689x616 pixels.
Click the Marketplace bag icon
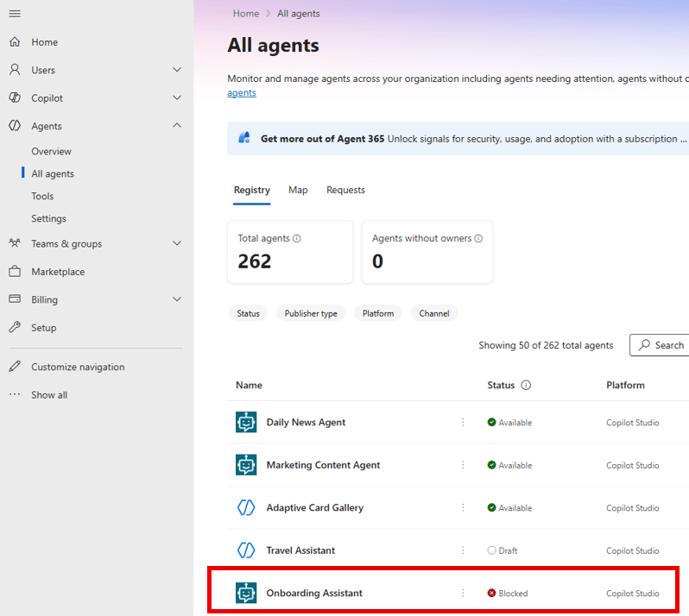click(x=15, y=272)
